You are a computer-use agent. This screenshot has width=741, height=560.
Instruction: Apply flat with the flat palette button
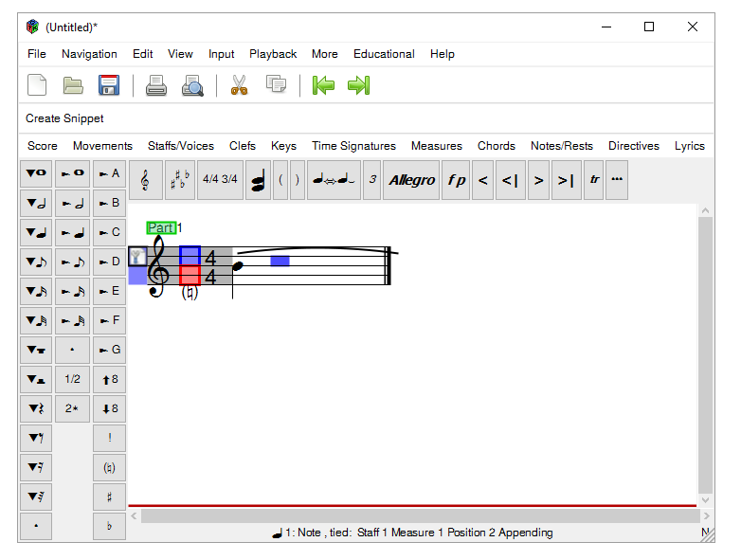pyautogui.click(x=109, y=526)
